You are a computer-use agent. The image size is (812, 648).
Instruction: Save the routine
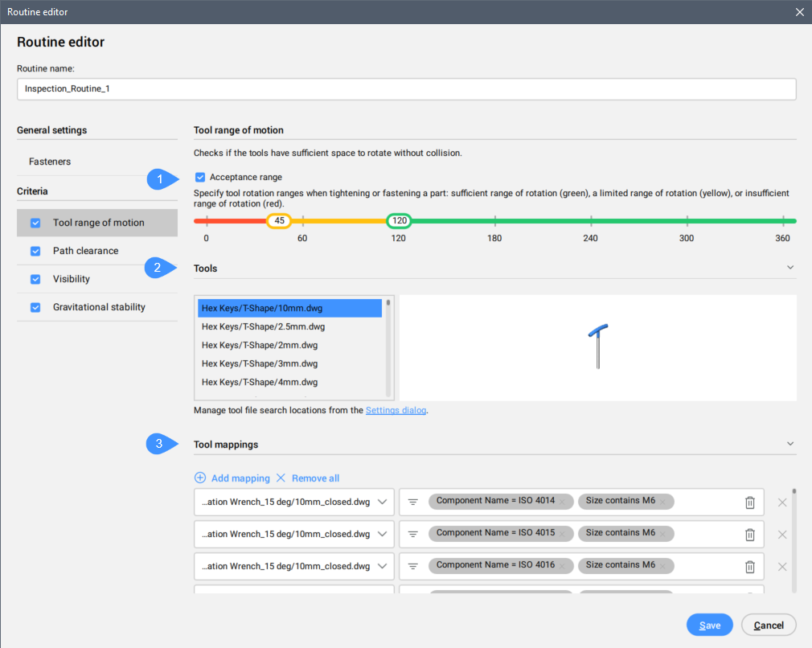[x=709, y=625]
